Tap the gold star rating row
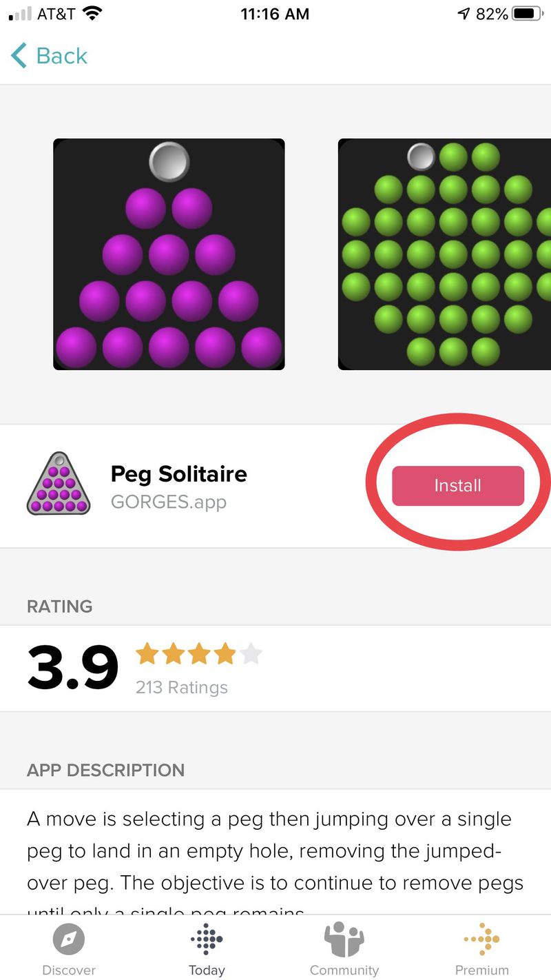Image resolution: width=551 pixels, height=980 pixels. pos(199,653)
